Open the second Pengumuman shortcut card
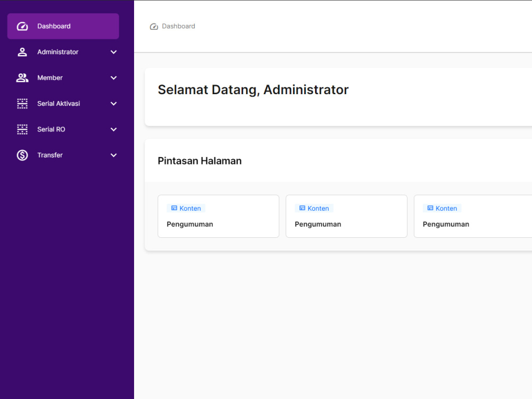Screen dimensions: 532x399 [x=346, y=216]
